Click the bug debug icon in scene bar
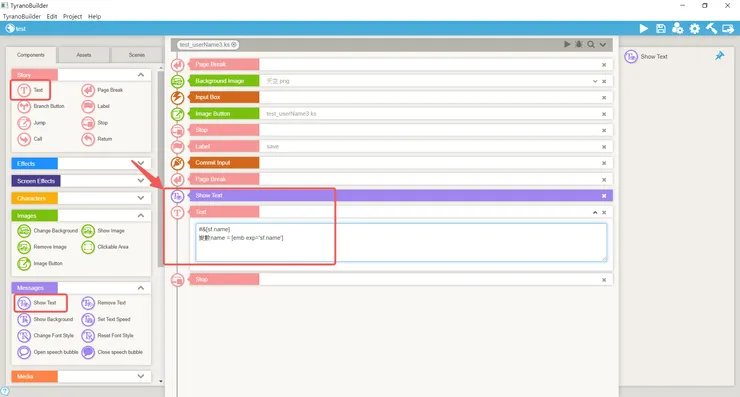 [579, 44]
